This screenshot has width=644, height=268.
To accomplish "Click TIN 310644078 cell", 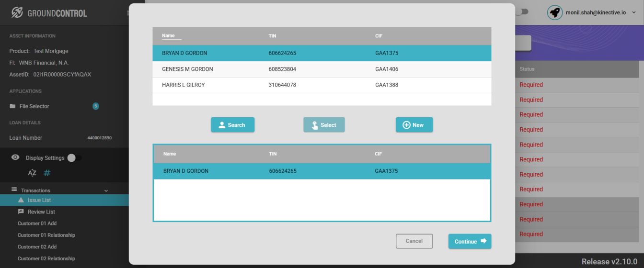I will (282, 85).
